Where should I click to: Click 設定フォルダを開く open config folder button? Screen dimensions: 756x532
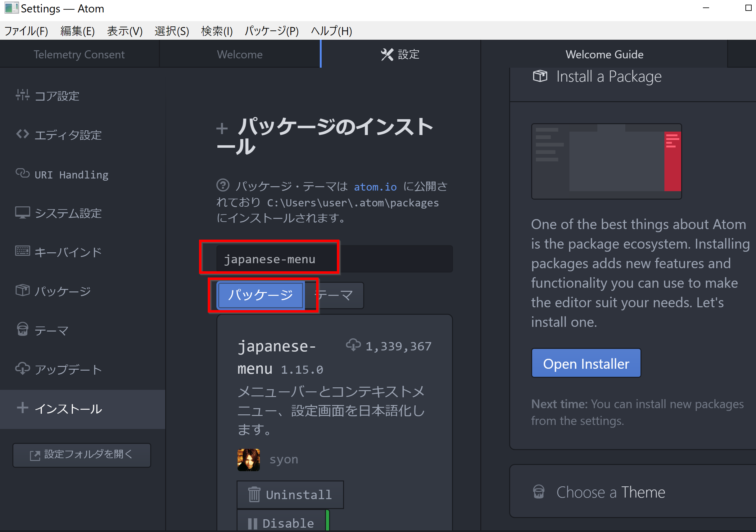[82, 455]
